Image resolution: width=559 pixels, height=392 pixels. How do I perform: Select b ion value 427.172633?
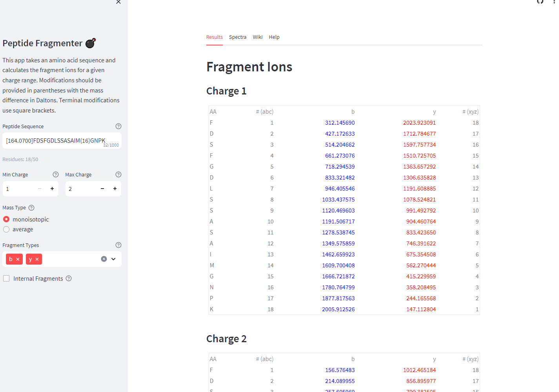click(340, 134)
